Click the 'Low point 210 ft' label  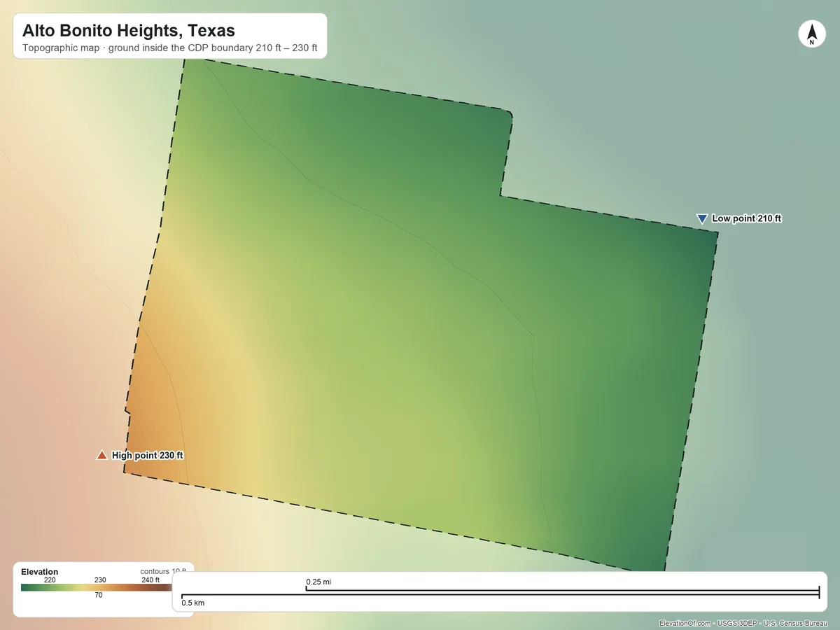click(747, 218)
